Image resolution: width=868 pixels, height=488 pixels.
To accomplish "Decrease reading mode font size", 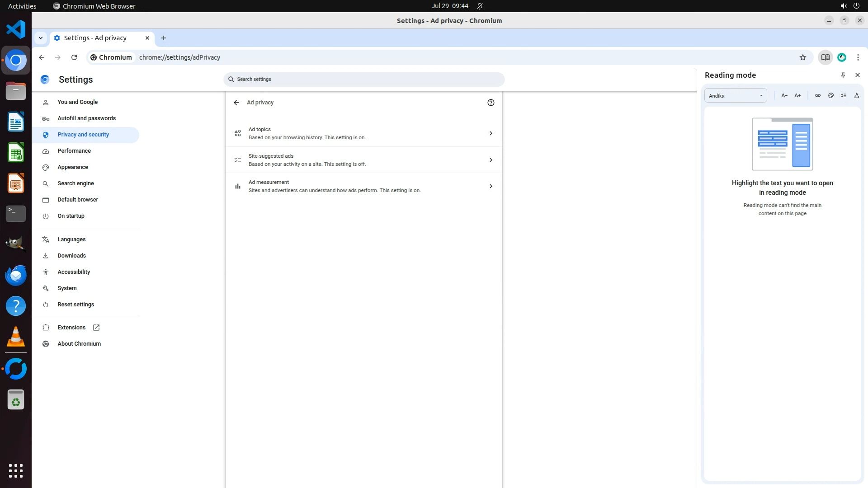I will coord(784,95).
